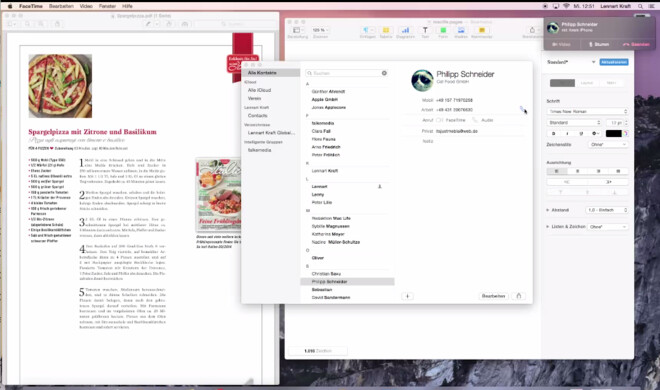
Task: Increase the text indent
Action: tap(608, 182)
